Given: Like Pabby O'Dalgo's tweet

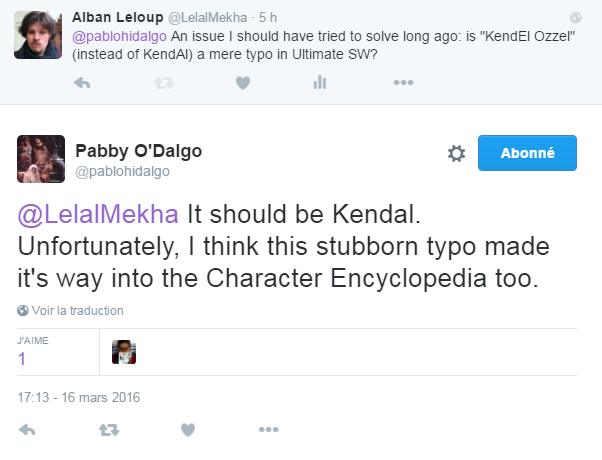Looking at the screenshot, I should (x=188, y=429).
